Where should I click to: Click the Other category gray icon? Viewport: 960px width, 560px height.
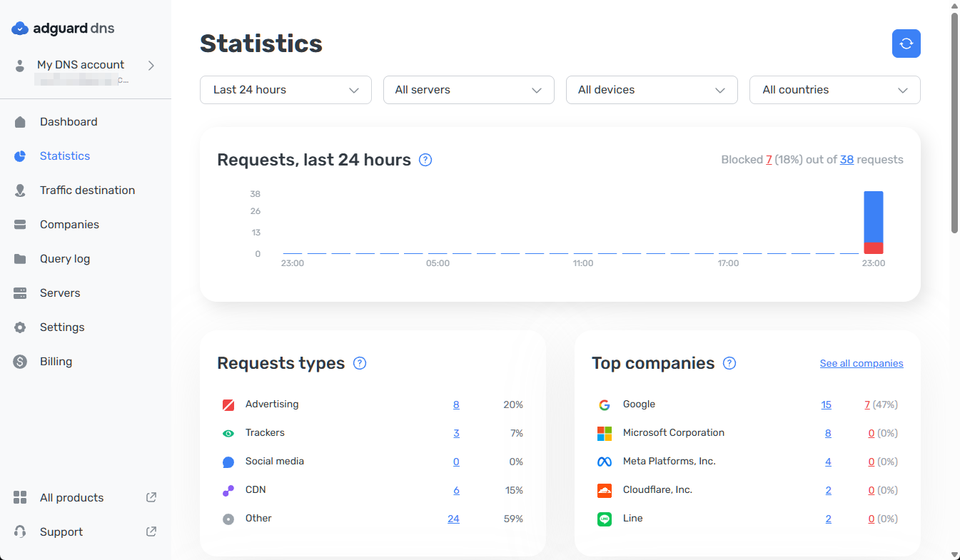click(x=228, y=519)
